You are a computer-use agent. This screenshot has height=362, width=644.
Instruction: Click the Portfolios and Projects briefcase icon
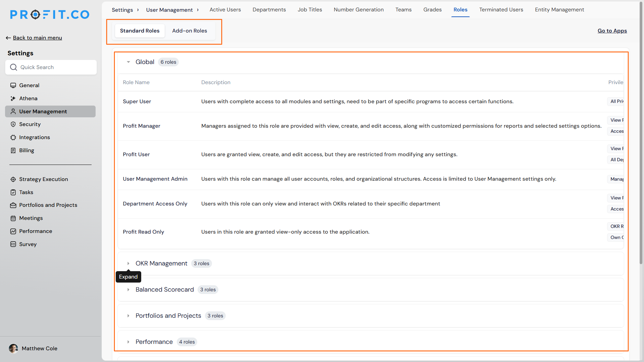click(13, 205)
